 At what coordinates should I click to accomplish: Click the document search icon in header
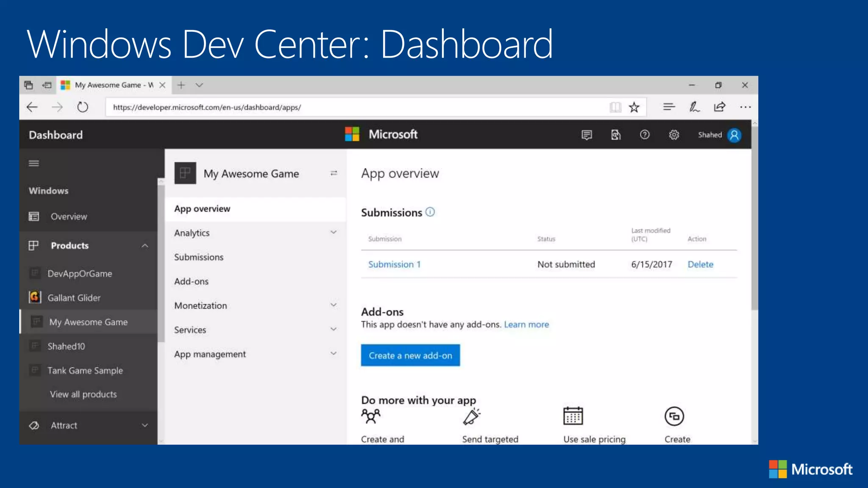(615, 135)
